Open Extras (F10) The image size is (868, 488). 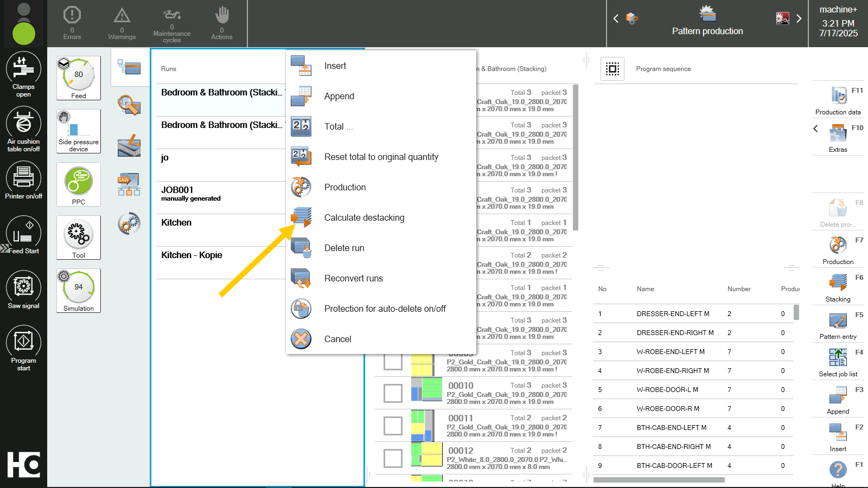[x=838, y=137]
